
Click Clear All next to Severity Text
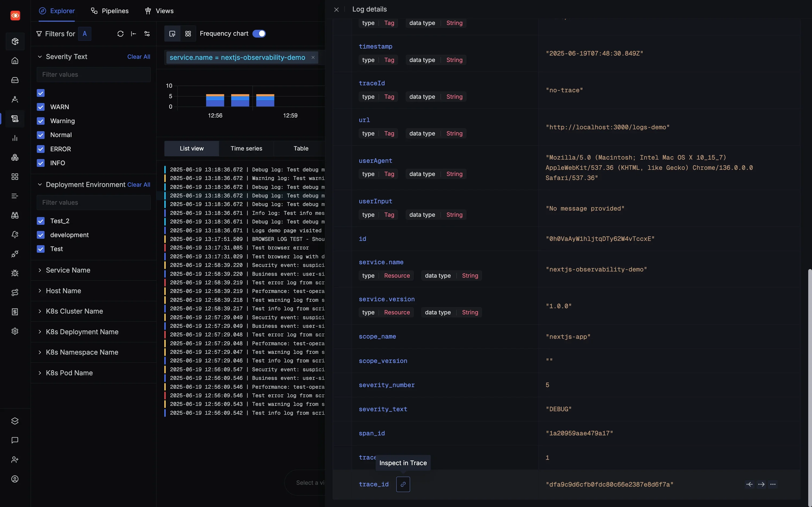(139, 57)
